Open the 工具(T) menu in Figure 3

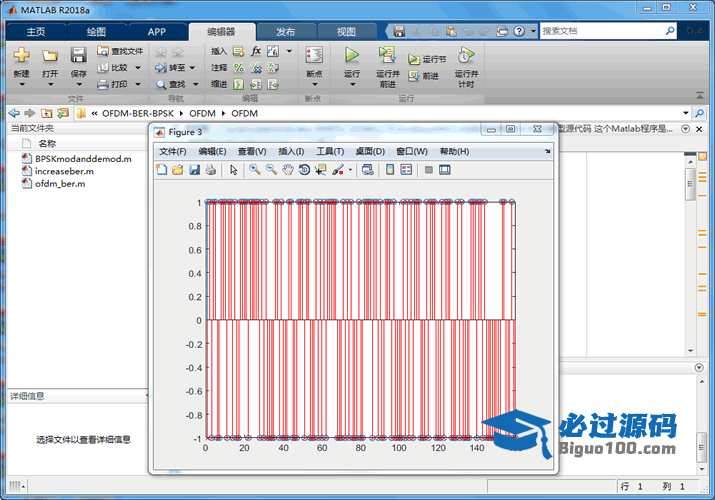[x=330, y=151]
